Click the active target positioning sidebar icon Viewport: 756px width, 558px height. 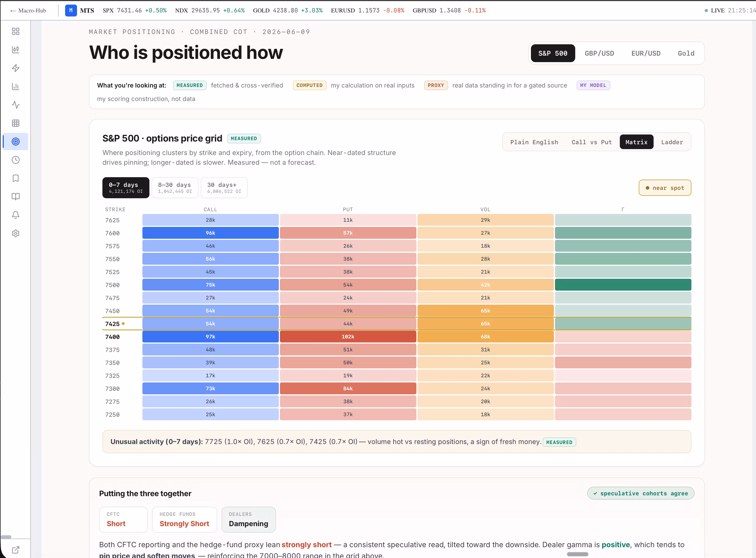click(16, 142)
